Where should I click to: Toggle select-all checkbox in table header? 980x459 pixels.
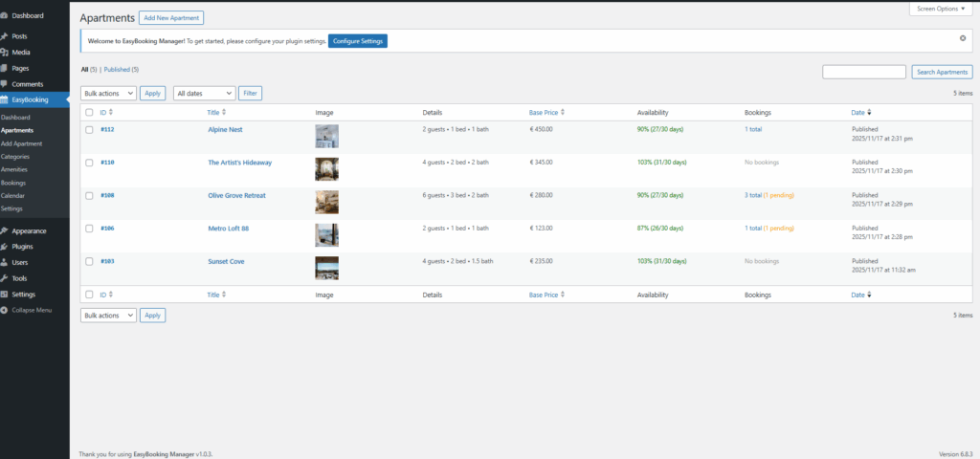coord(89,113)
